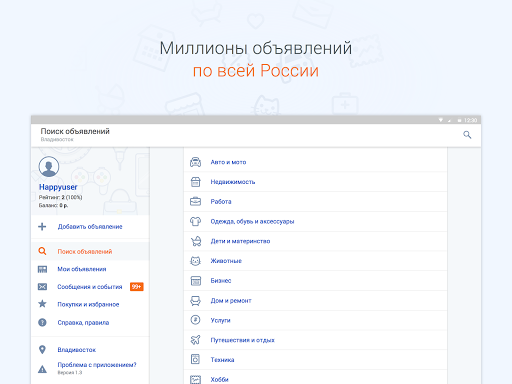Change city via Владивосток in the sidebar
The image size is (512, 384).
click(90, 349)
